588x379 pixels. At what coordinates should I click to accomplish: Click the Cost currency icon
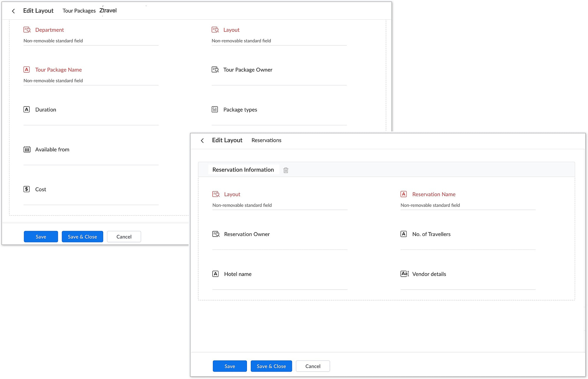pyautogui.click(x=26, y=189)
